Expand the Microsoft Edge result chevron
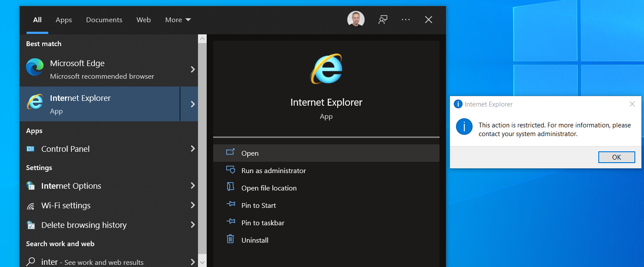 pos(192,69)
